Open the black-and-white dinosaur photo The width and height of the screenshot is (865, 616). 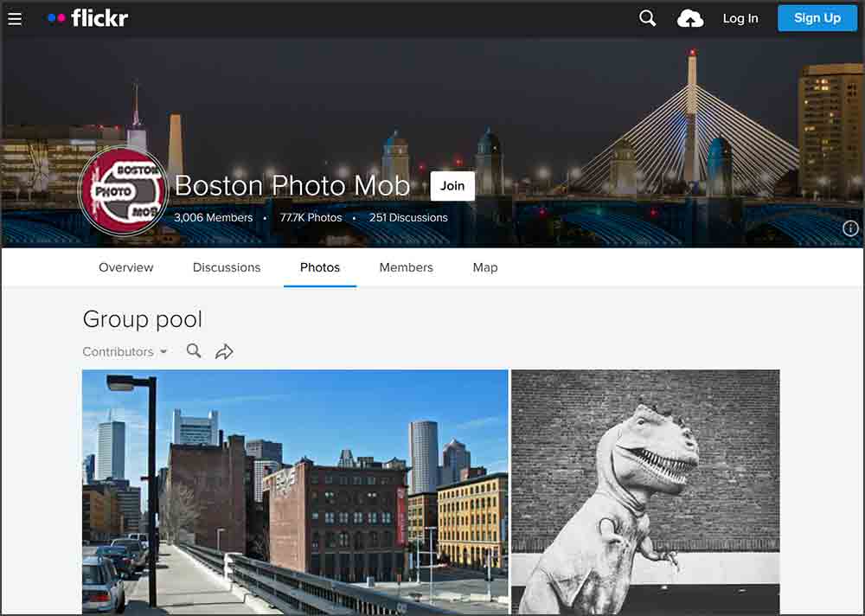(645, 491)
